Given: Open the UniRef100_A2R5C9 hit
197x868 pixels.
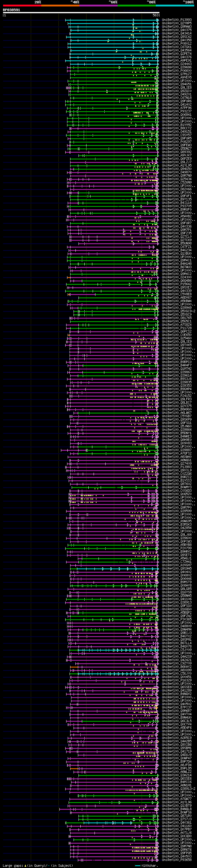Looking at the screenshot, I should 177,738.
